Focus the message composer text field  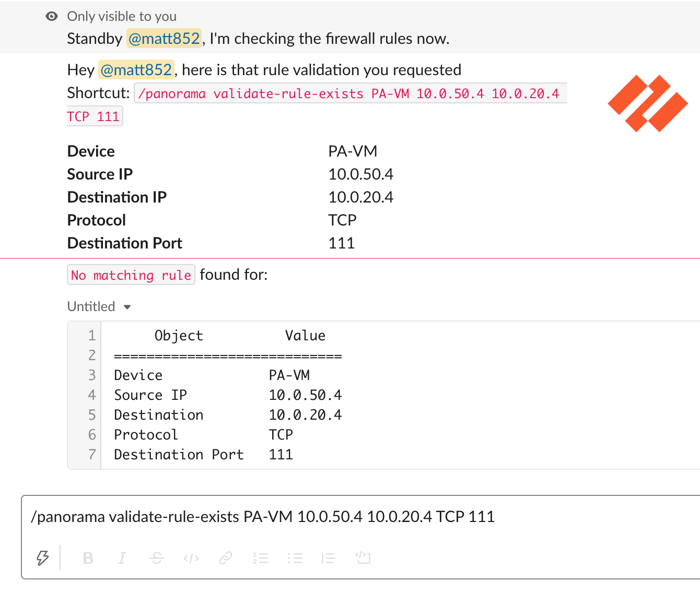(x=360, y=517)
